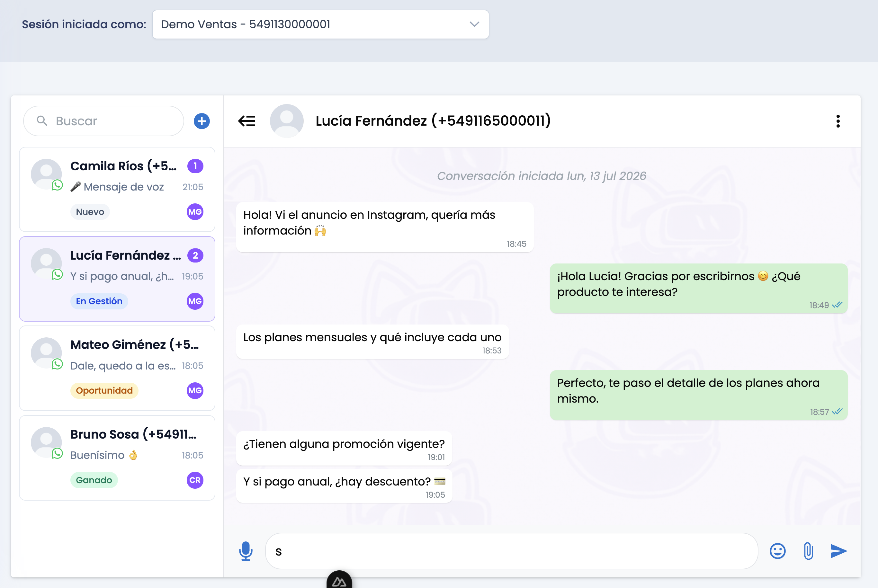This screenshot has height=588, width=878.
Task: Click the message input box containing 's'
Action: (x=512, y=551)
